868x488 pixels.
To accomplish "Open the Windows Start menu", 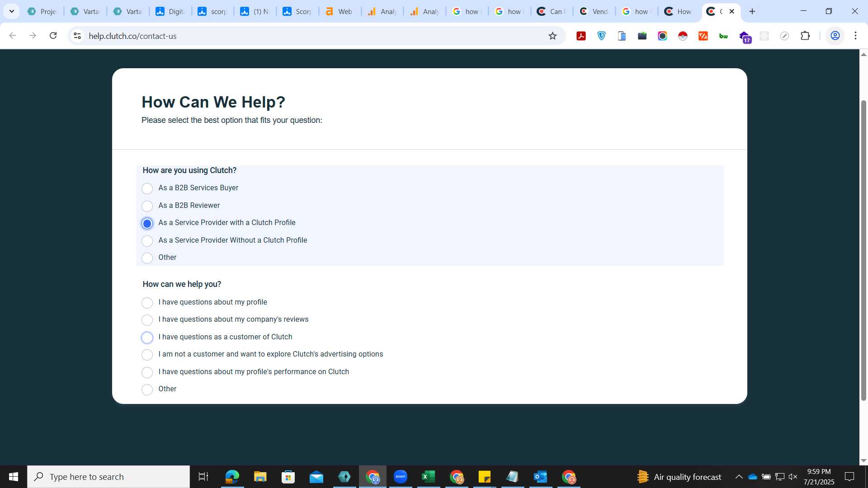I will (14, 477).
